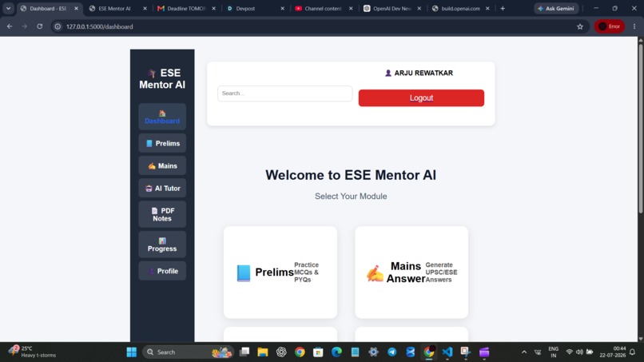The width and height of the screenshot is (644, 362).
Task: Open Settings gear from the taskbar
Action: (373, 352)
